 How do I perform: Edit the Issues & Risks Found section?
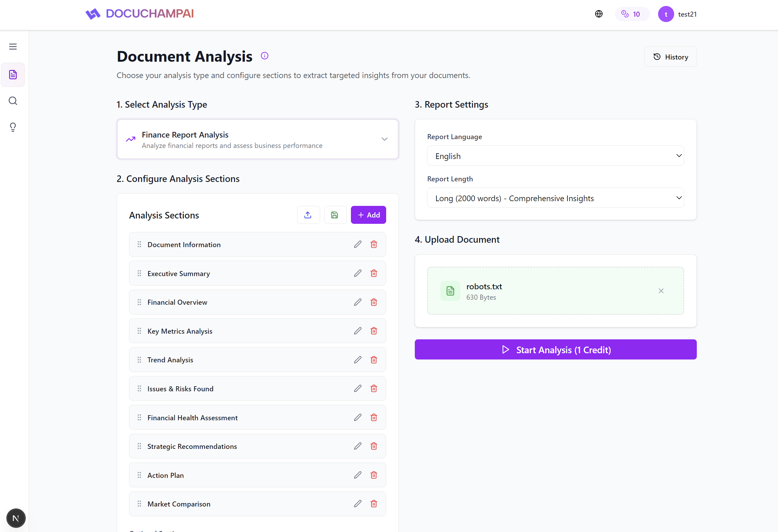358,388
